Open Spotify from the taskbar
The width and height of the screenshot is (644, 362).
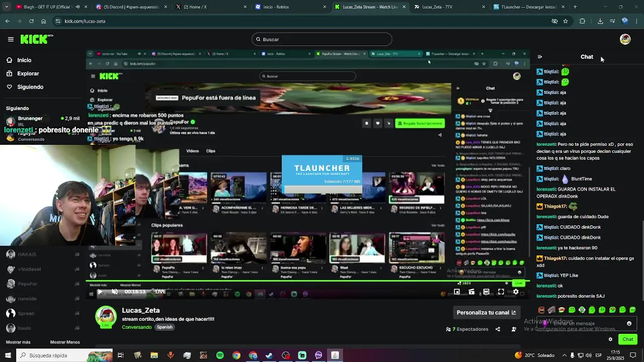[220, 355]
